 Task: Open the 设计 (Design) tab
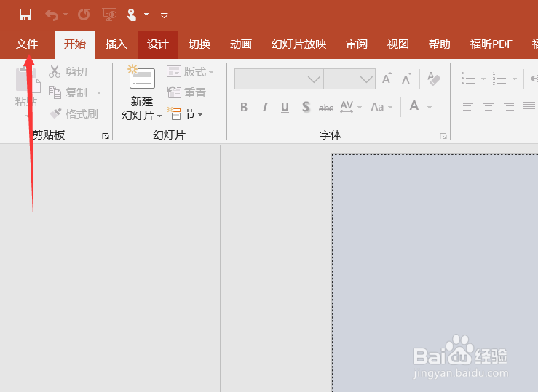(158, 44)
